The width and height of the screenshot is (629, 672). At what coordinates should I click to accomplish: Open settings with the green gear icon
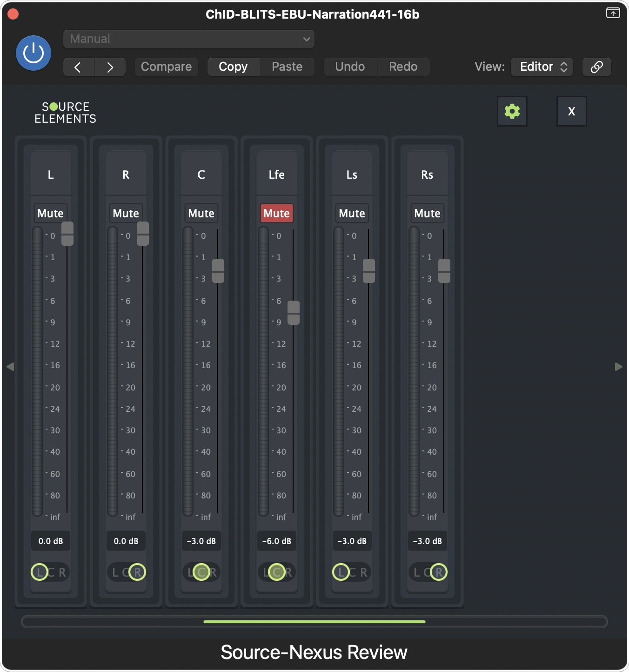coord(512,111)
